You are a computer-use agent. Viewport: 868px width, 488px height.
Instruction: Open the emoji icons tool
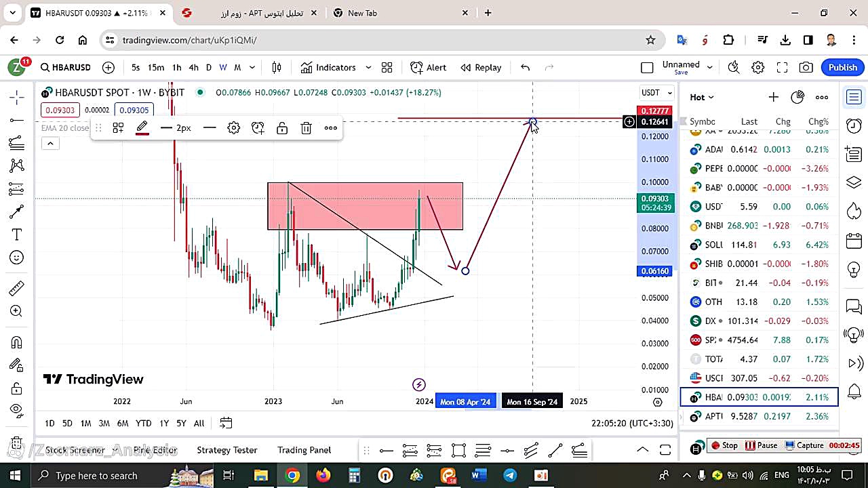coord(16,258)
